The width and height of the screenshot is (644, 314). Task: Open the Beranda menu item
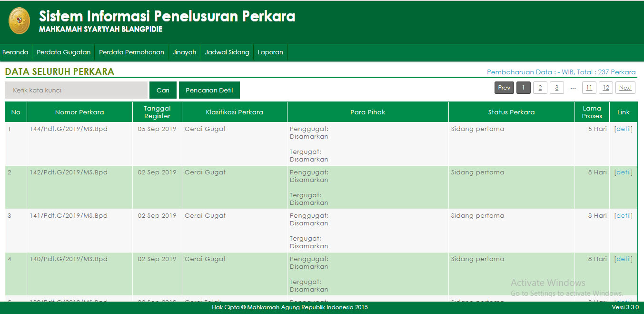pyautogui.click(x=15, y=52)
